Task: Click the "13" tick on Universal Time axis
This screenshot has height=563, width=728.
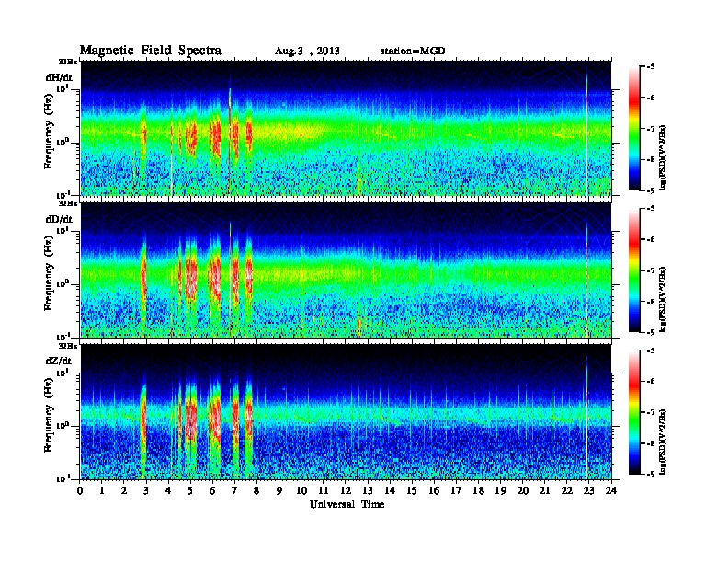Action: click(368, 491)
